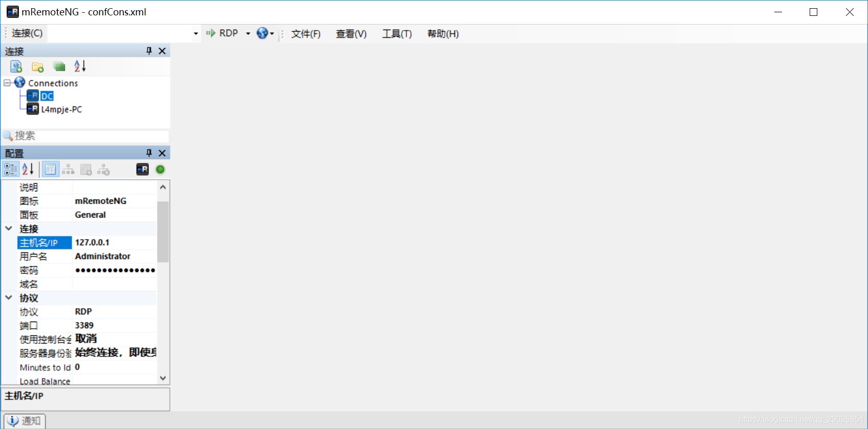Collapse the 协议 property category
This screenshot has height=429, width=868.
pos(9,297)
